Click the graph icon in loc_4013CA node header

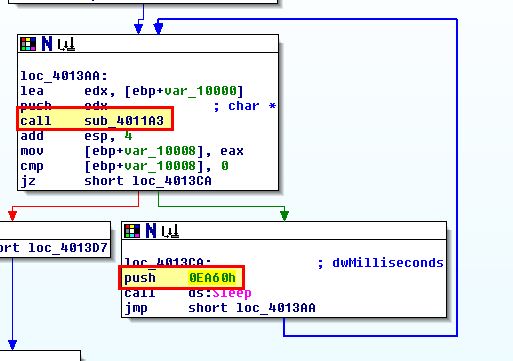click(170, 231)
